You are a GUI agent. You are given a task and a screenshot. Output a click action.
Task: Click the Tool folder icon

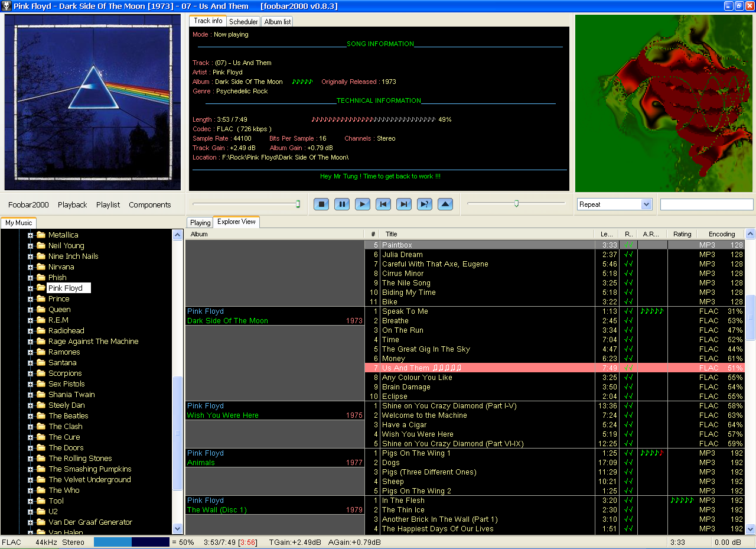(x=41, y=501)
